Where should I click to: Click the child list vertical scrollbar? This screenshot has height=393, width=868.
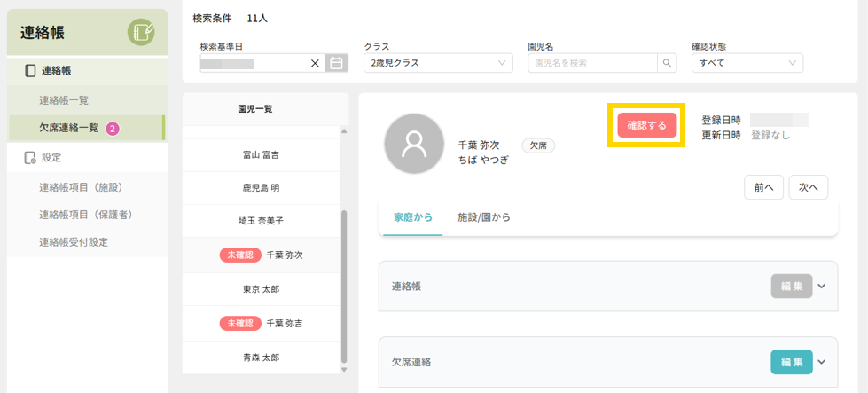[342, 284]
